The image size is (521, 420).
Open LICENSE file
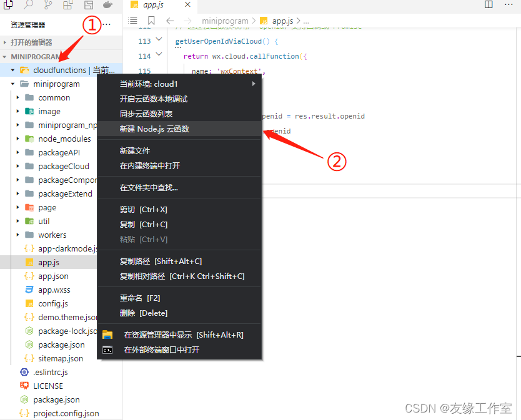point(48,386)
